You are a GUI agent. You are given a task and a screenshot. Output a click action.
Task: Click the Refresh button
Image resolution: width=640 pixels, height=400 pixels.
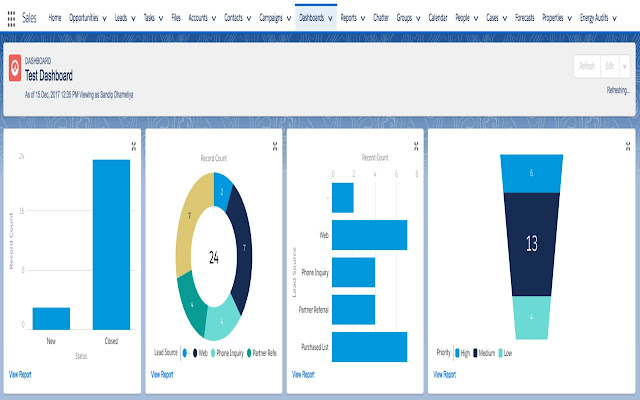(x=587, y=67)
